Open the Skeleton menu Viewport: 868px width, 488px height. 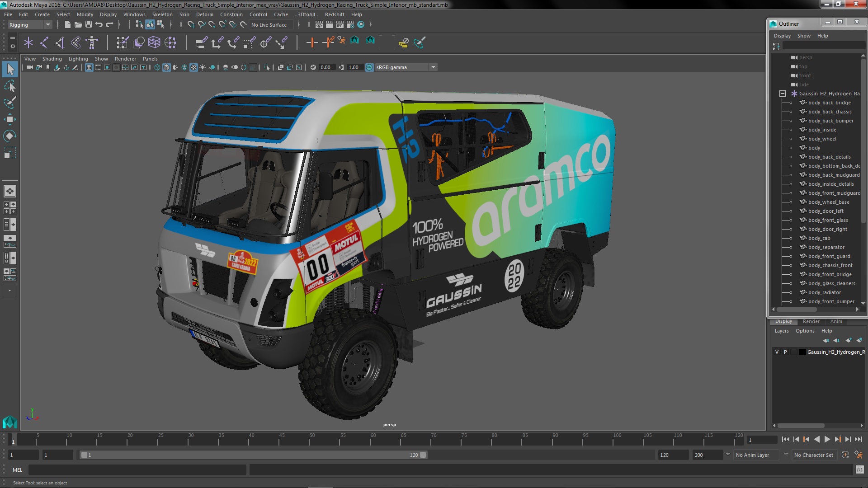162,14
